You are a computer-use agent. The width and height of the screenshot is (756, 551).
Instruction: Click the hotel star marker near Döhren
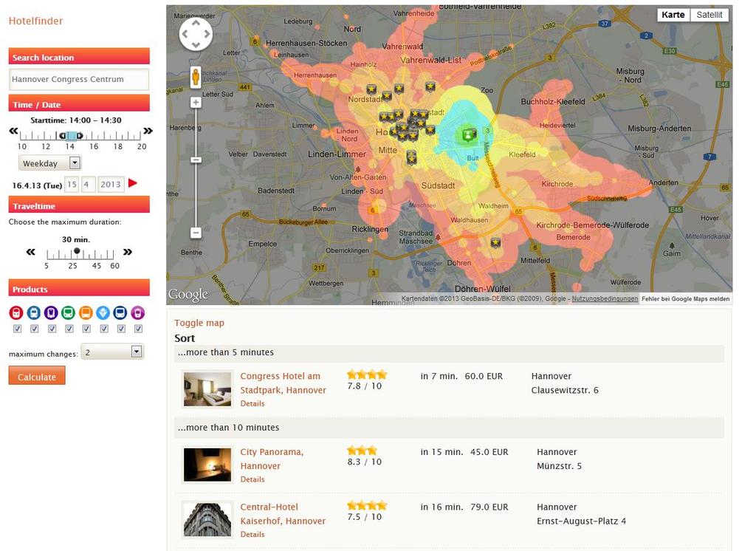pyautogui.click(x=495, y=242)
